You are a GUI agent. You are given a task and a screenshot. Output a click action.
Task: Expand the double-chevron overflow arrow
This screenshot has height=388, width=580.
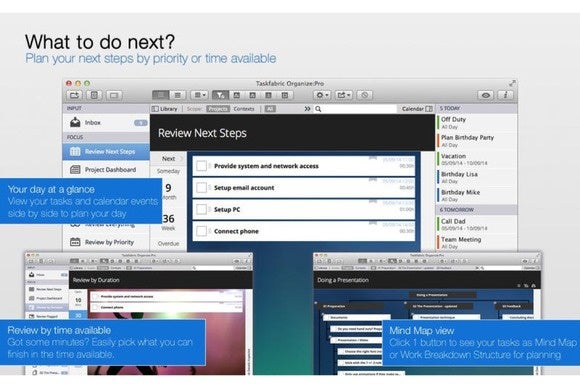click(307, 109)
